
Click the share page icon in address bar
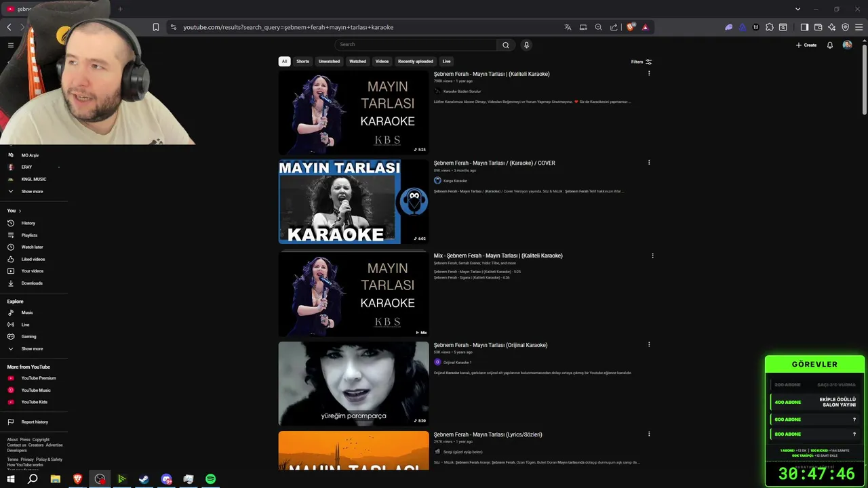pyautogui.click(x=614, y=27)
